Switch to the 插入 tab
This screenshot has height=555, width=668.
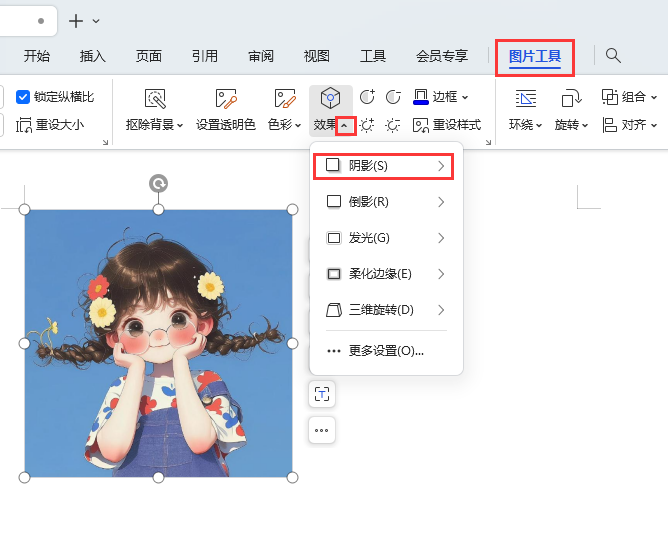tap(92, 56)
